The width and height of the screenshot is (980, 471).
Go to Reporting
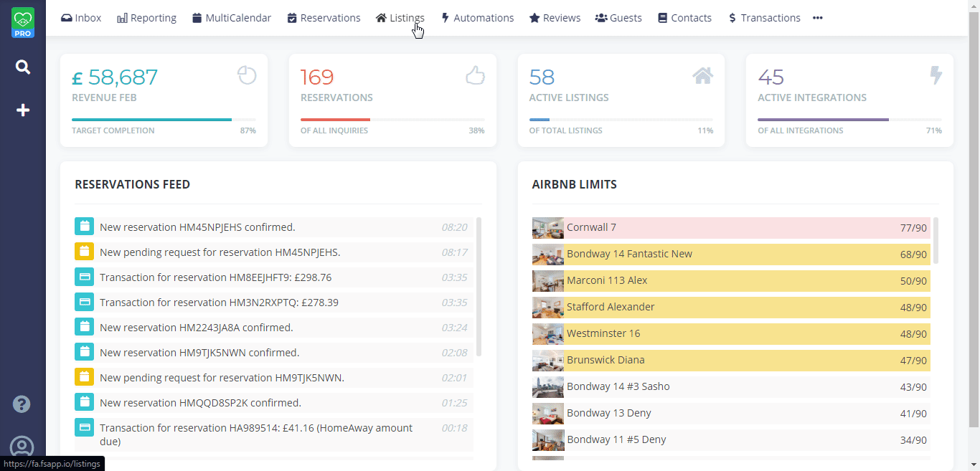tap(146, 18)
